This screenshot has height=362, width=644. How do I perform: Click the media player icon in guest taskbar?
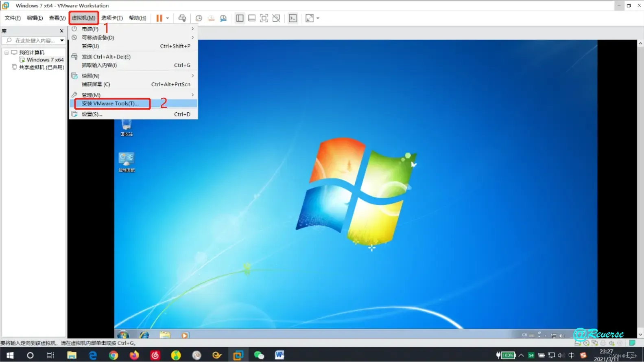click(x=185, y=335)
